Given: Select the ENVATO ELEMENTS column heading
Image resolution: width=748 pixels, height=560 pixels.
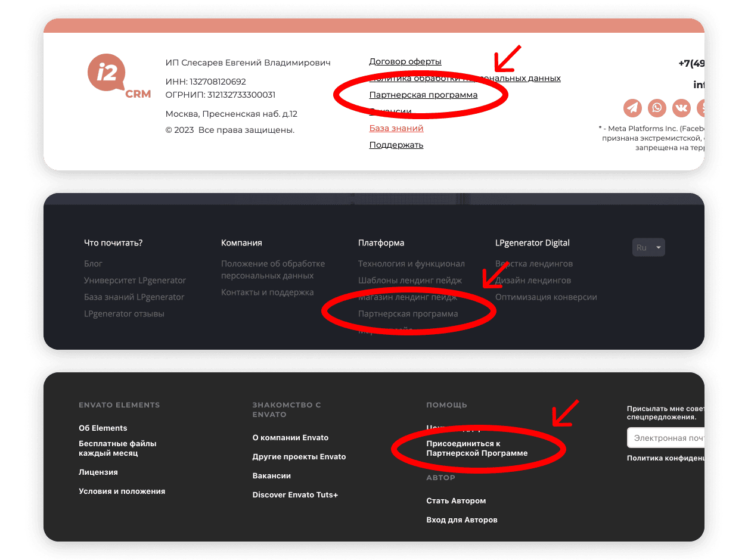Looking at the screenshot, I should pos(119,405).
